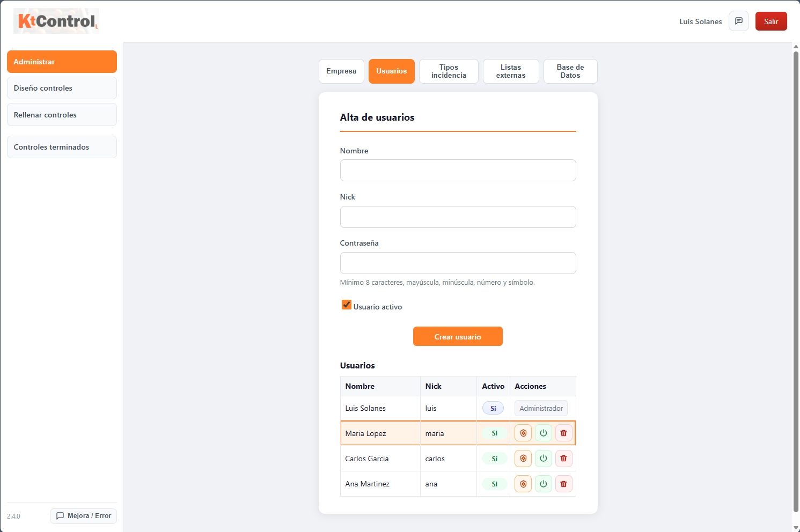The image size is (800, 532).
Task: Open the Tipos incidencia tab
Action: tap(449, 71)
